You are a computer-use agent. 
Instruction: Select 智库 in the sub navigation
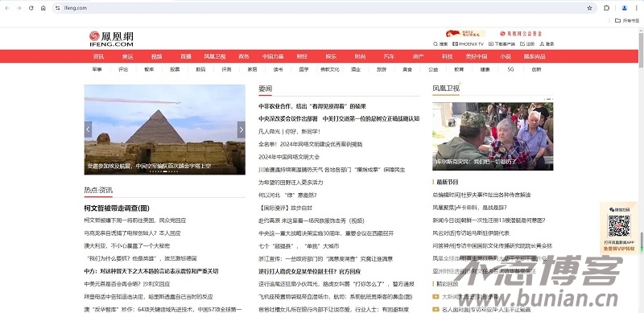149,69
